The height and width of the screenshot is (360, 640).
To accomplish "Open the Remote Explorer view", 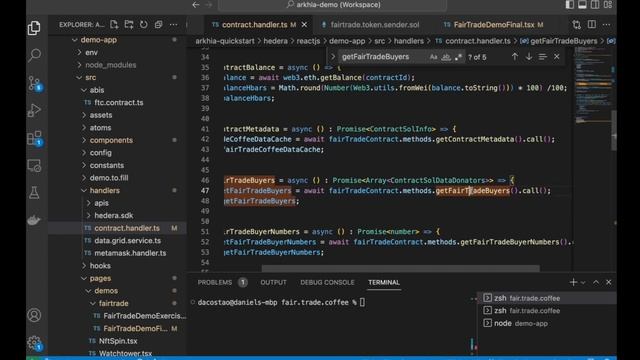I will click(x=34, y=166).
